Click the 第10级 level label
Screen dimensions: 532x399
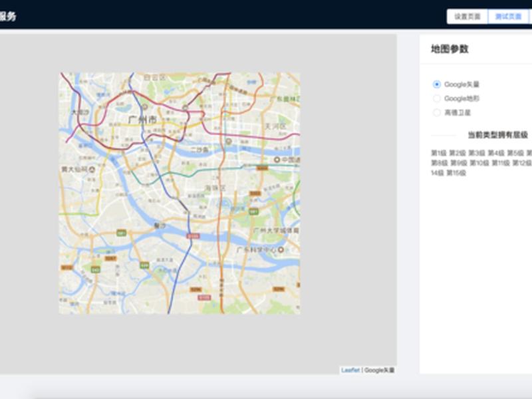tap(479, 163)
